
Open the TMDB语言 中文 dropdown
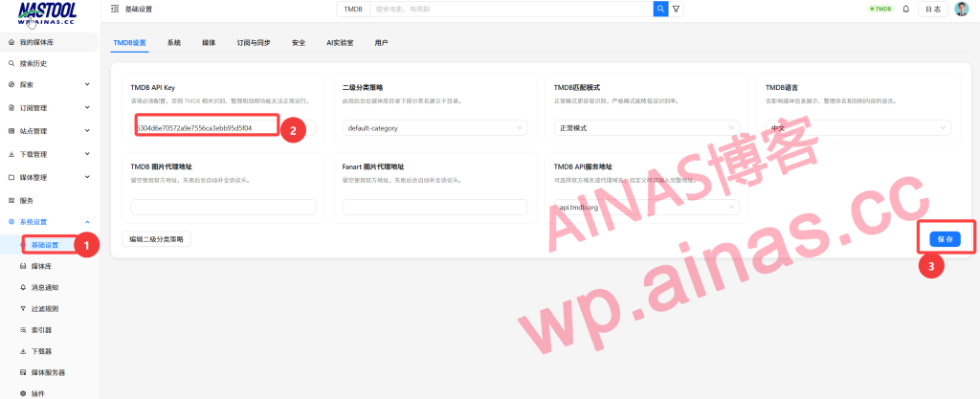tap(858, 128)
